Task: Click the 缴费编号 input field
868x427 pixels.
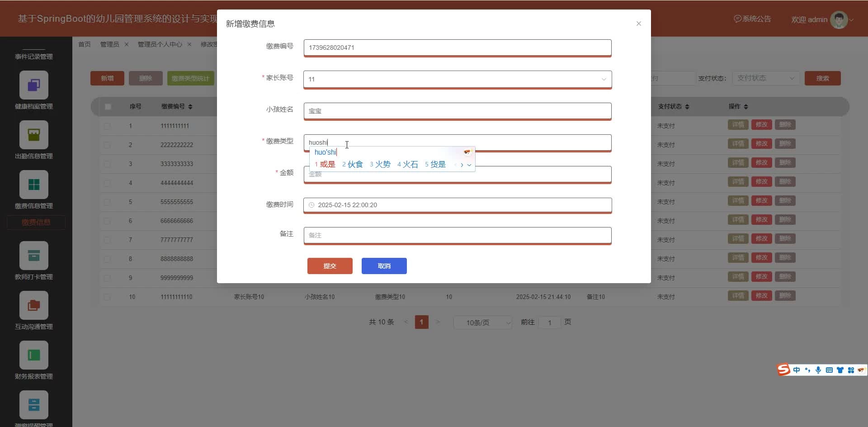Action: (458, 47)
